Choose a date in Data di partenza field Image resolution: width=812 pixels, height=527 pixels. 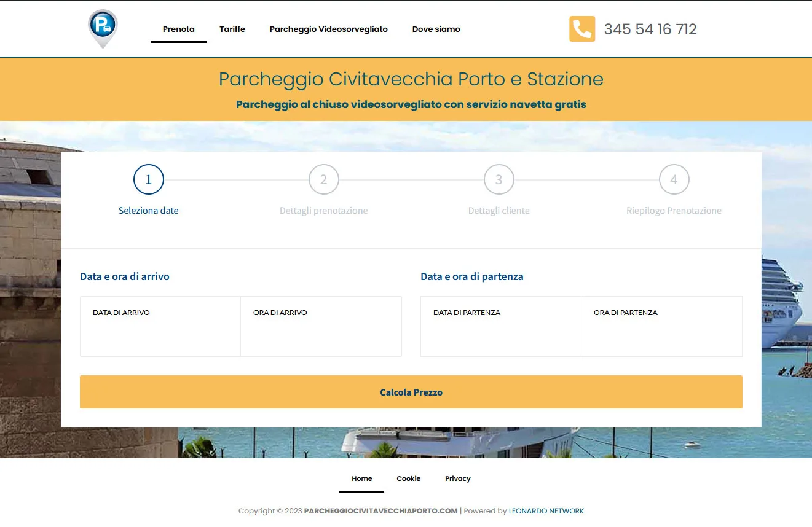501,326
